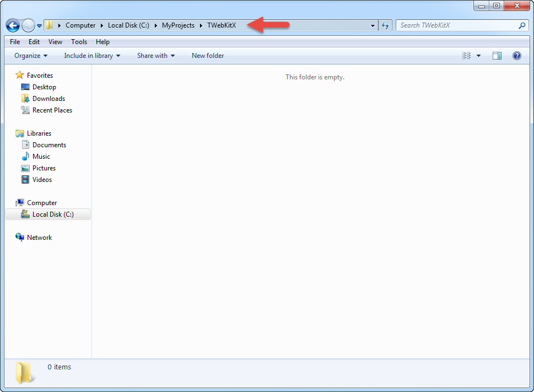Open the View menu
The width and height of the screenshot is (534, 392).
coord(55,42)
